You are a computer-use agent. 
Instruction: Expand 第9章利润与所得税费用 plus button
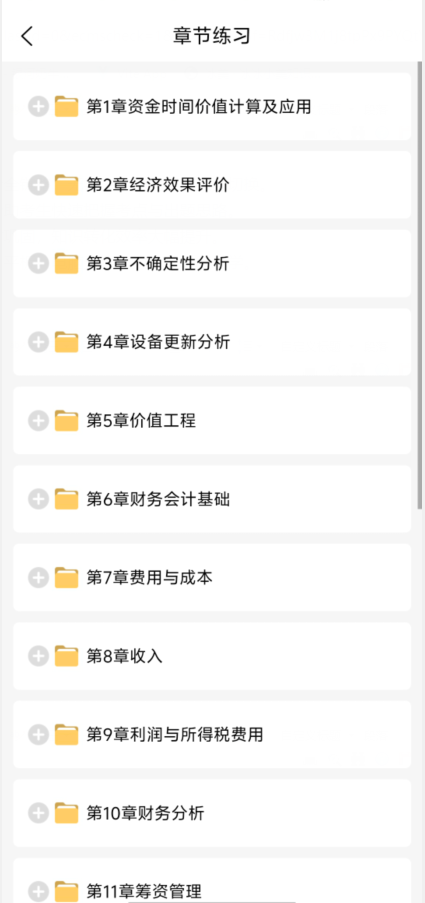38,734
